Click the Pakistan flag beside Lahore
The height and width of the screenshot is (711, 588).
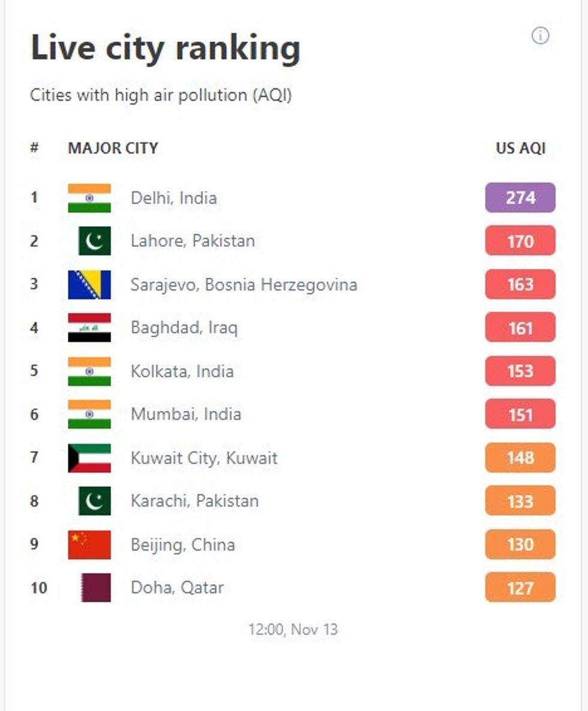pyautogui.click(x=95, y=241)
